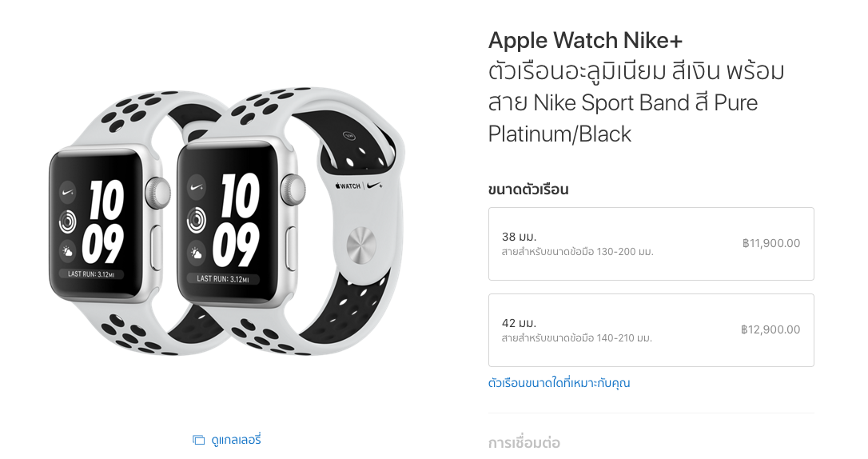Click the weather icon on right watch face
The height and width of the screenshot is (459, 868).
[197, 253]
